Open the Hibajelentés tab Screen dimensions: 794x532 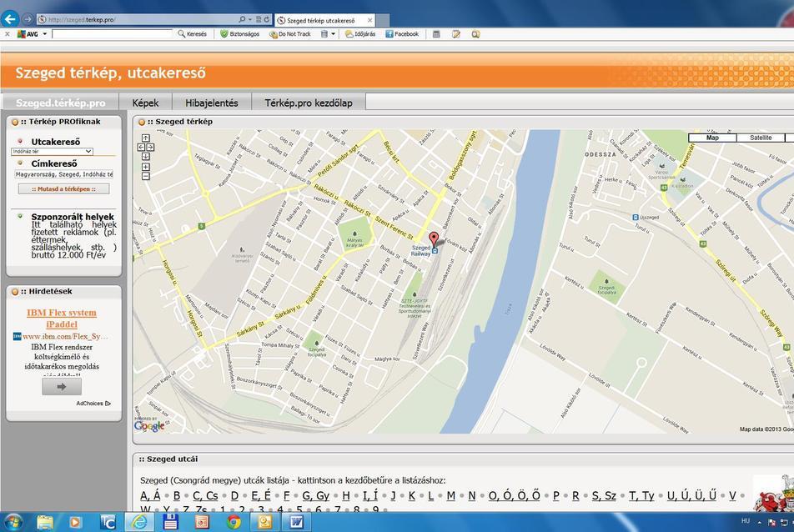(x=212, y=103)
